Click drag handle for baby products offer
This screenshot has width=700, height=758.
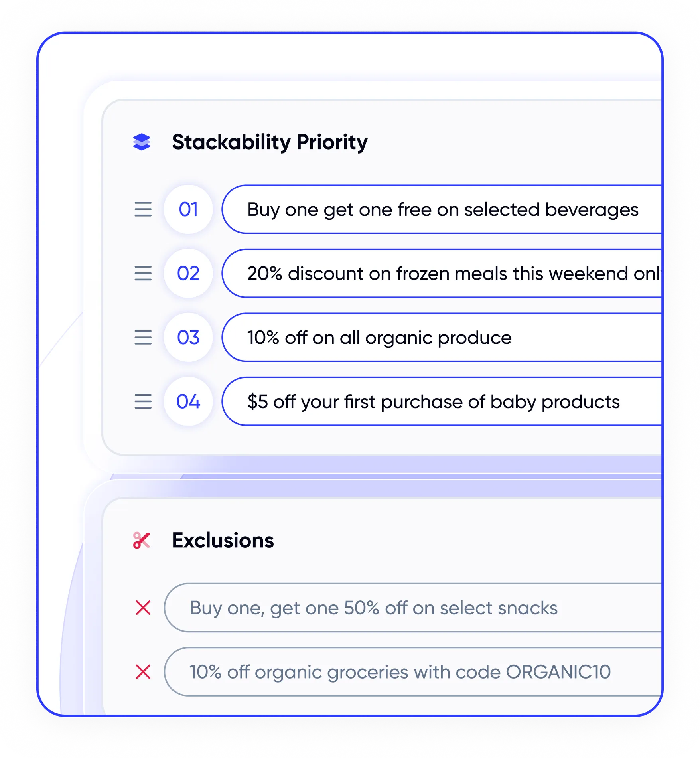pos(143,402)
